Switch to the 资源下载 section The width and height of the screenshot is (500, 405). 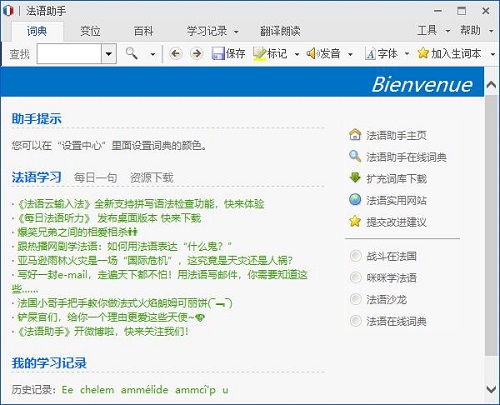[152, 178]
